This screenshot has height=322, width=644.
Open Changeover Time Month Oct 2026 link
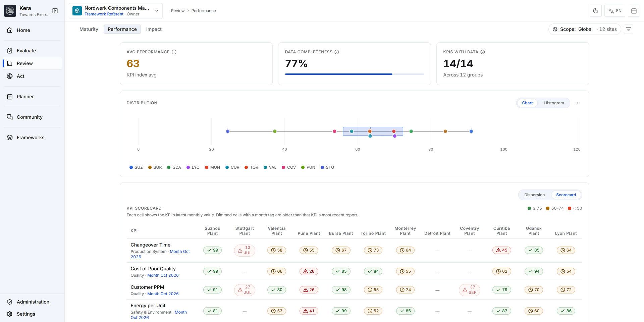[160, 254]
